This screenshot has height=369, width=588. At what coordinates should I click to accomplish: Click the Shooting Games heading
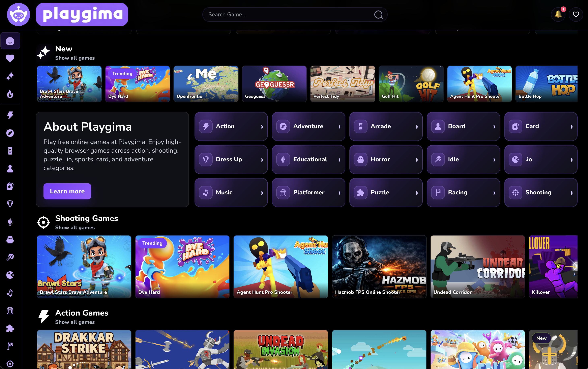coord(87,218)
